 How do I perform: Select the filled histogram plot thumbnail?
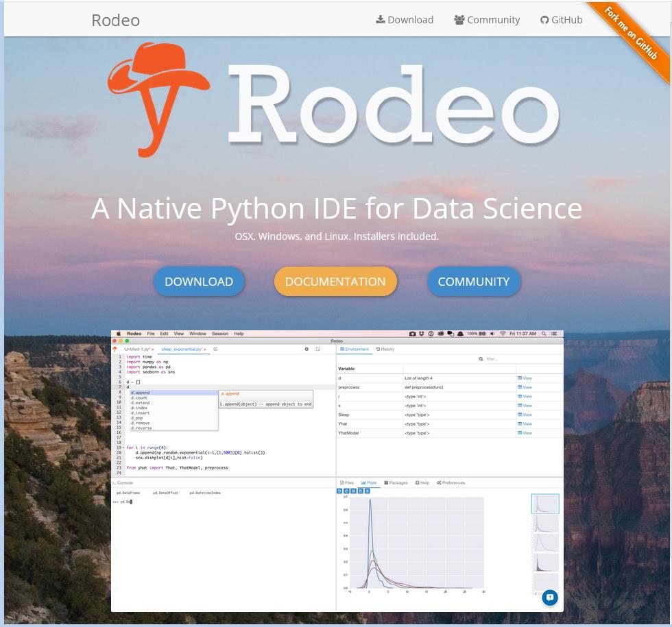[x=545, y=563]
